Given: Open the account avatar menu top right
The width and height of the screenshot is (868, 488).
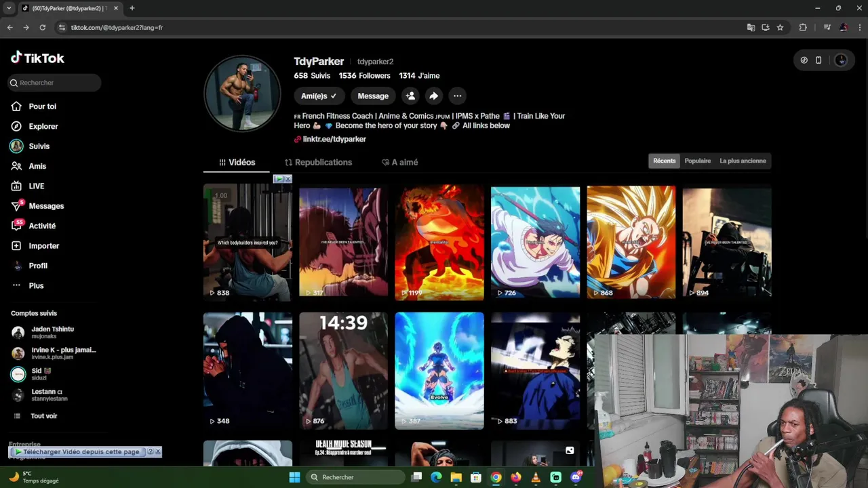Looking at the screenshot, I should (841, 60).
